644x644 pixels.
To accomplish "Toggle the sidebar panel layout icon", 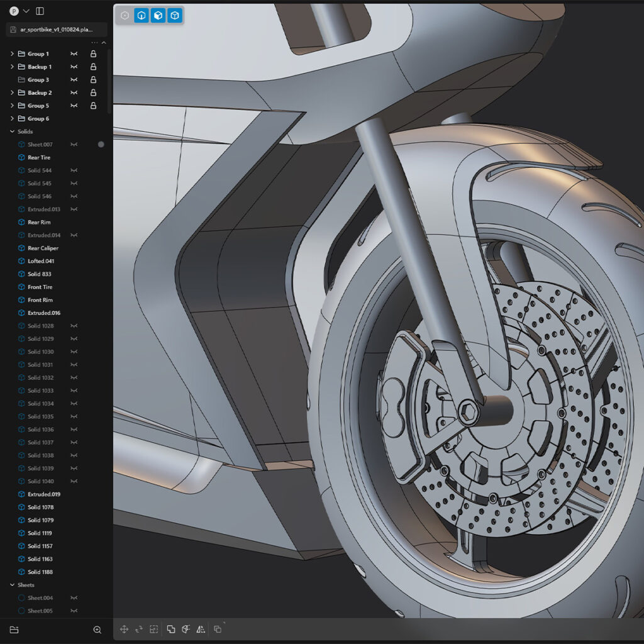I will point(40,11).
